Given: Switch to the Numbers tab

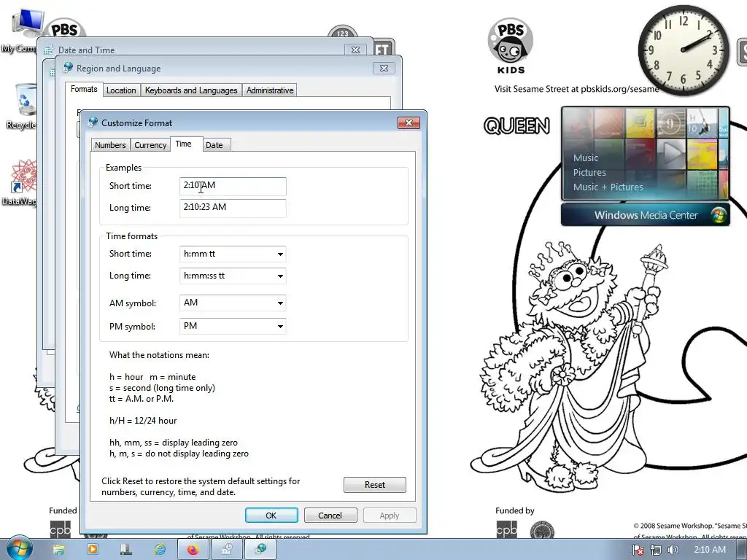Looking at the screenshot, I should pyautogui.click(x=110, y=145).
